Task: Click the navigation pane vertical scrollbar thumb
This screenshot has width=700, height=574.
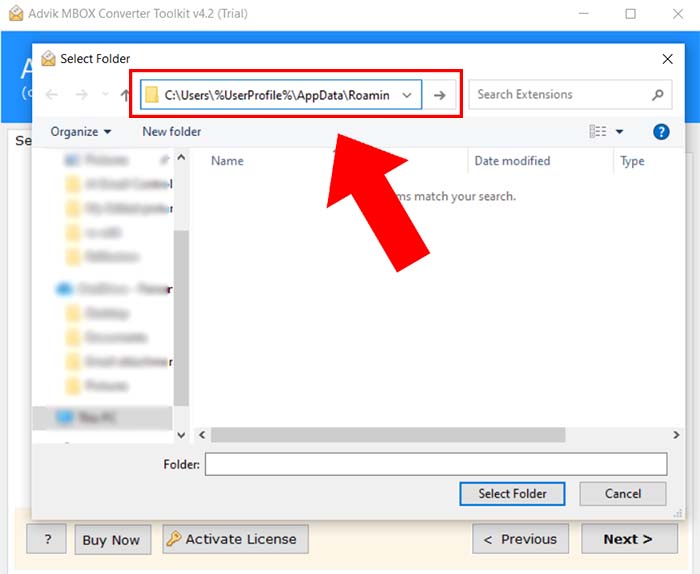Action: click(x=181, y=318)
